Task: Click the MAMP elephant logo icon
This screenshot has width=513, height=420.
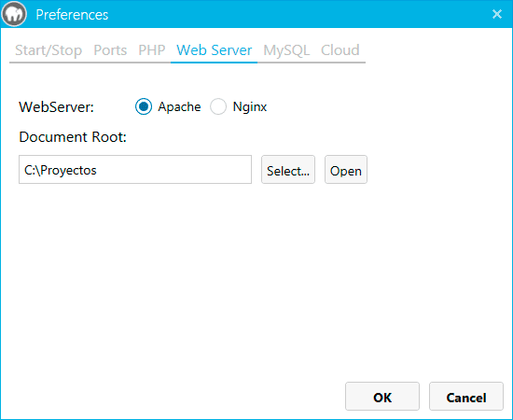Action: point(14,14)
